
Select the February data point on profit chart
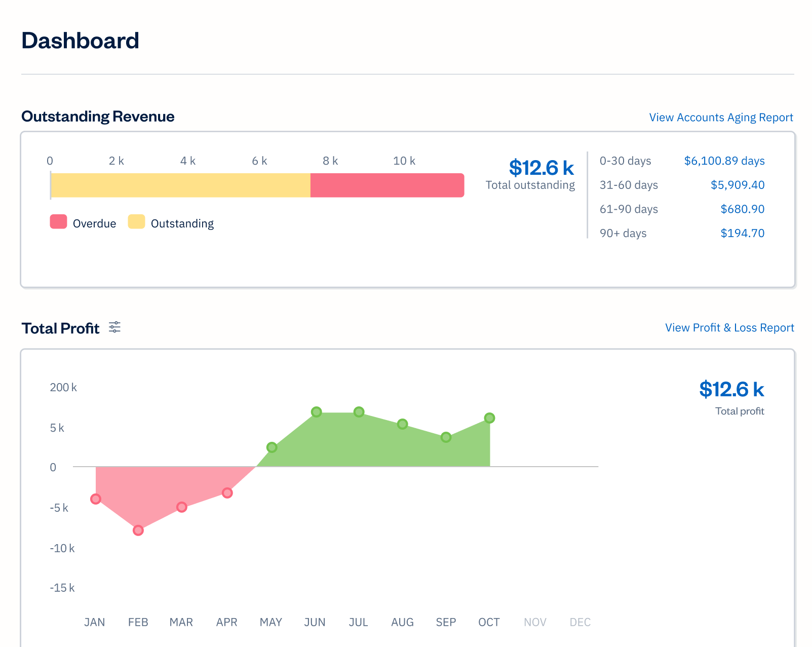click(138, 530)
